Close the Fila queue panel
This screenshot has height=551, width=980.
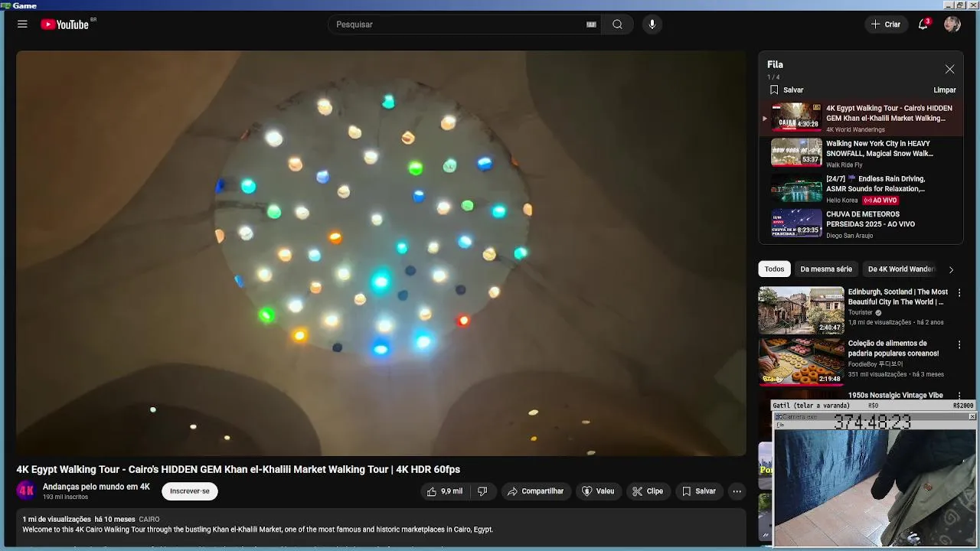949,69
